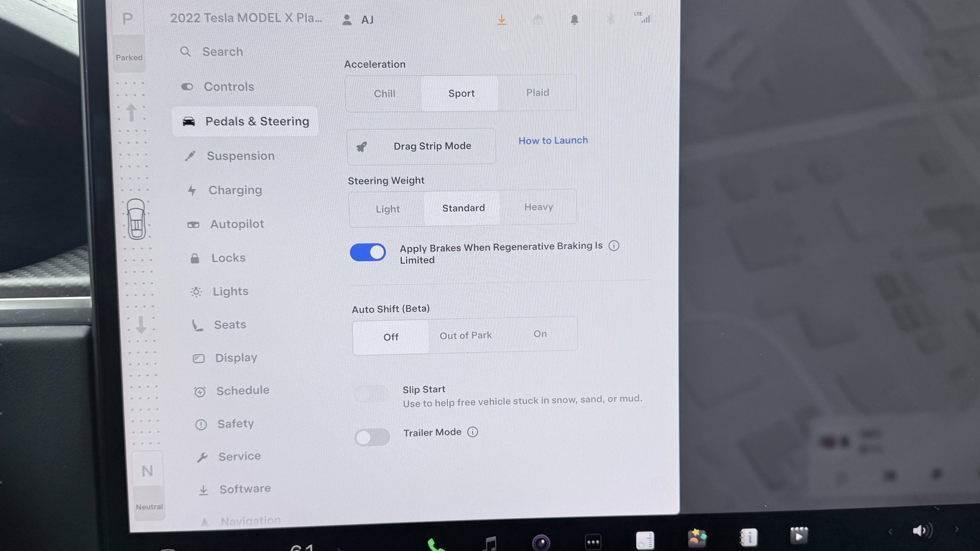Open the AJ driver profile icon
980x551 pixels.
[347, 20]
